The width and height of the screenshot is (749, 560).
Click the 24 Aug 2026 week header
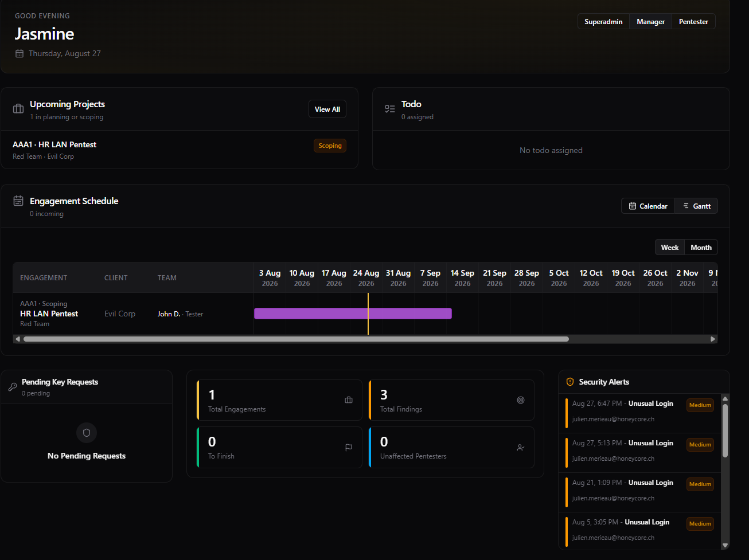(x=366, y=278)
